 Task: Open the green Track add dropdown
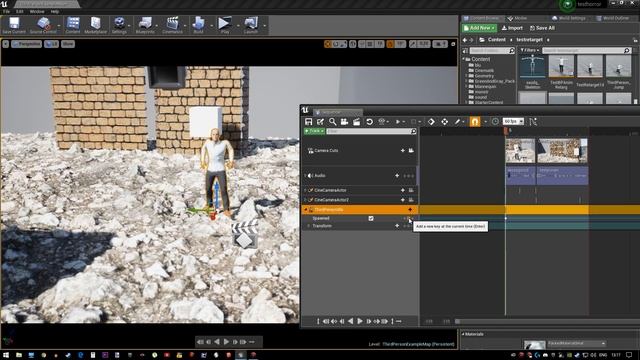(x=314, y=131)
